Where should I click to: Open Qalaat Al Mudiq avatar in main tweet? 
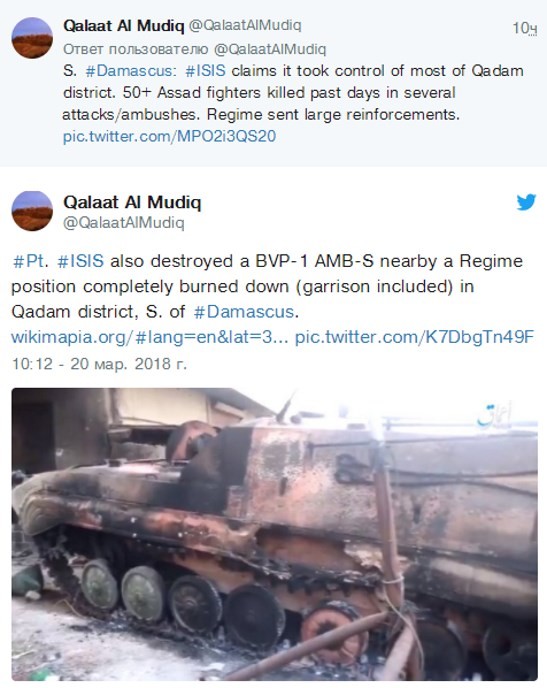(x=32, y=211)
